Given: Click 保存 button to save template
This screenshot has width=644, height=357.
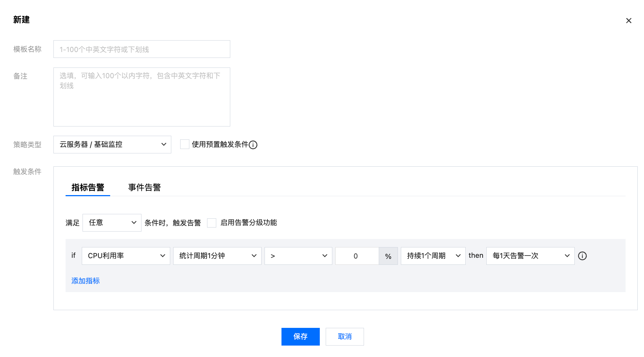Looking at the screenshot, I should (300, 337).
